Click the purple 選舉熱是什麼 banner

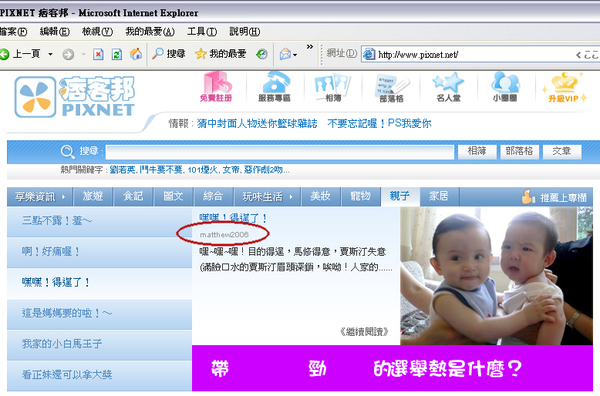(x=392, y=368)
